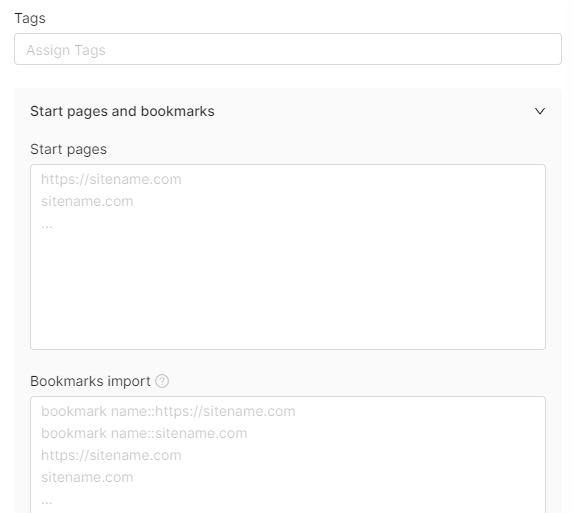Click inside the Start pages text area
574x513 pixels.
click(x=288, y=257)
